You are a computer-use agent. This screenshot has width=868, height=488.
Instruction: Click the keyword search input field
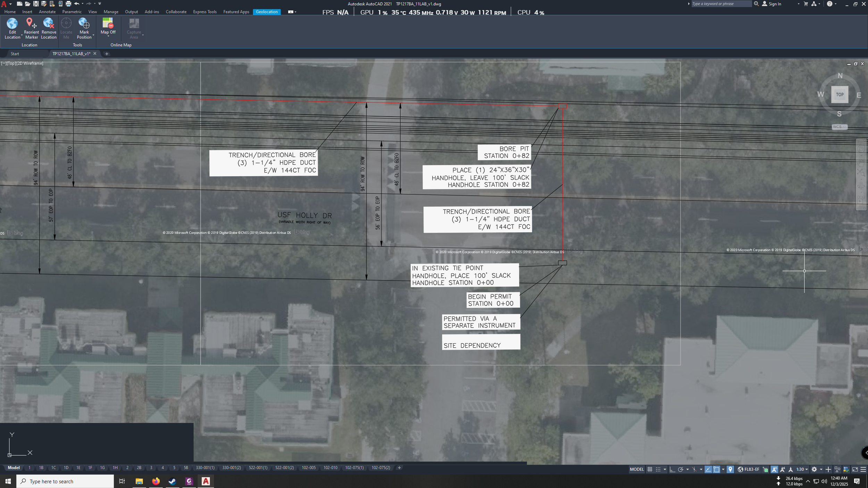721,4
